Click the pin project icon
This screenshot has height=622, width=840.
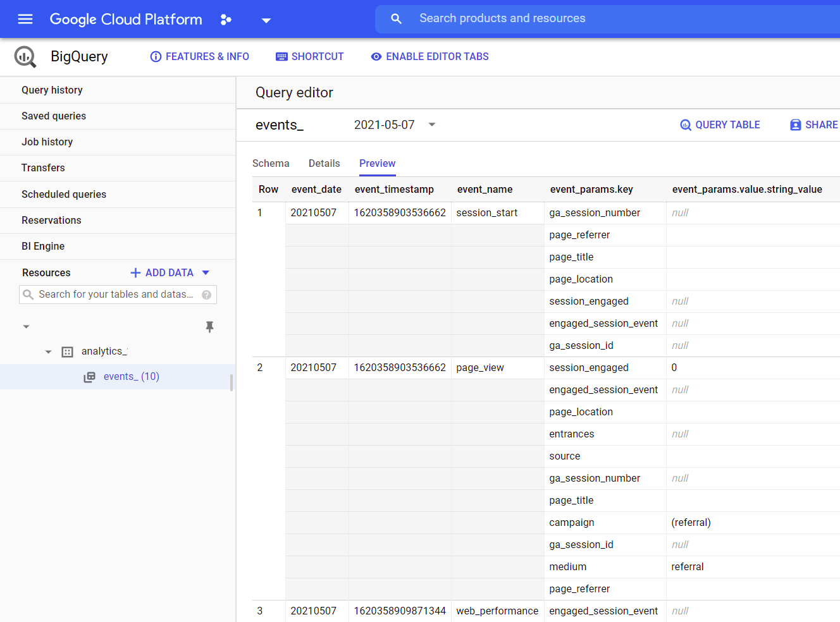[x=210, y=327]
